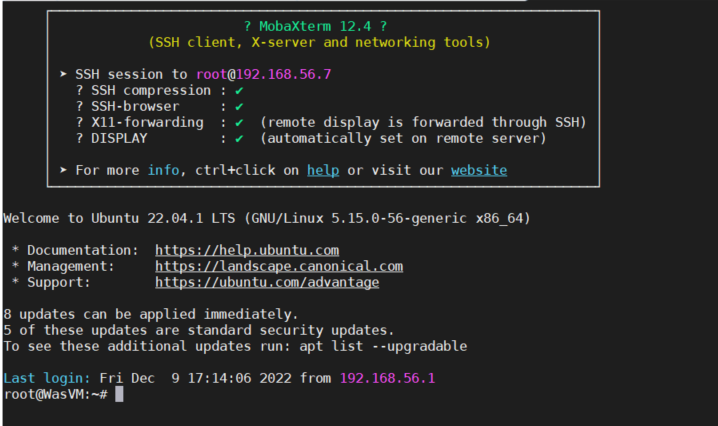
Task: Click the SSH compression checkmark
Action: point(239,91)
